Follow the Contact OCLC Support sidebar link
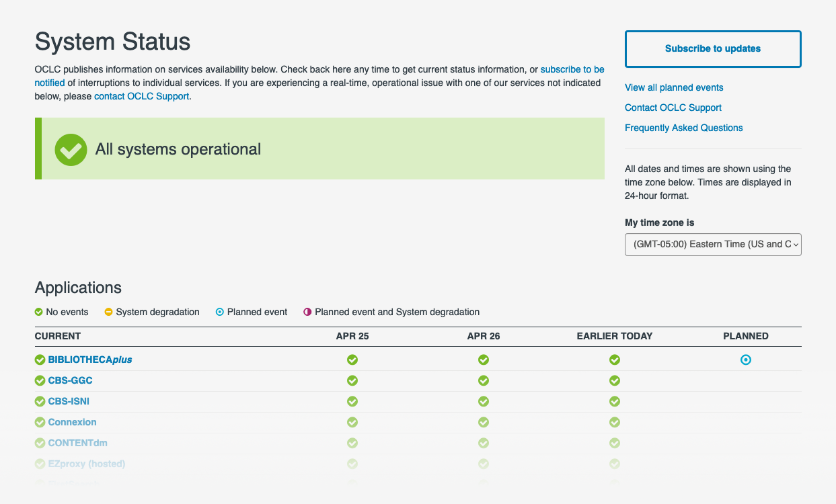 pyautogui.click(x=673, y=108)
